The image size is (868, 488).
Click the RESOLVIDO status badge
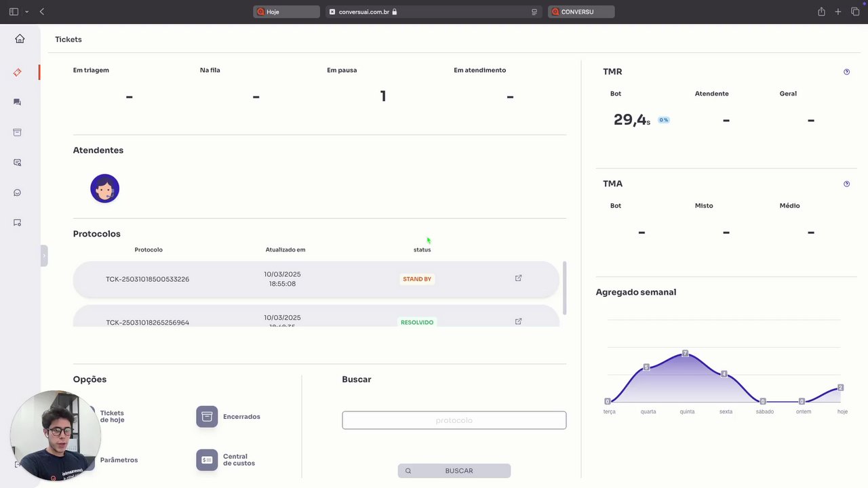[x=417, y=323]
